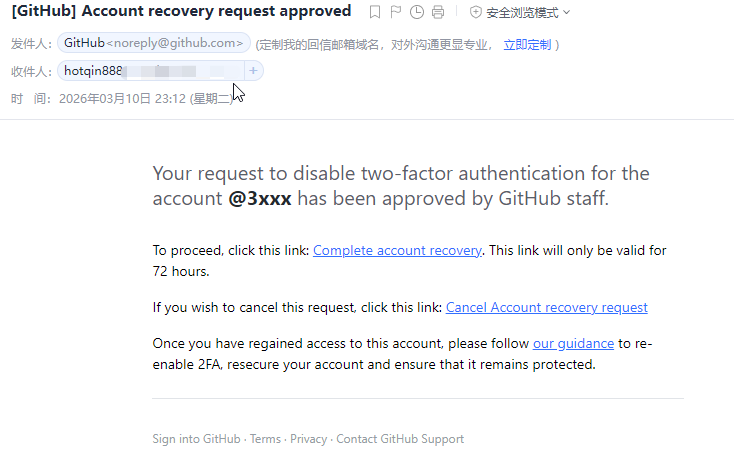Click the email subject title text
734x460 pixels.
[x=181, y=11]
